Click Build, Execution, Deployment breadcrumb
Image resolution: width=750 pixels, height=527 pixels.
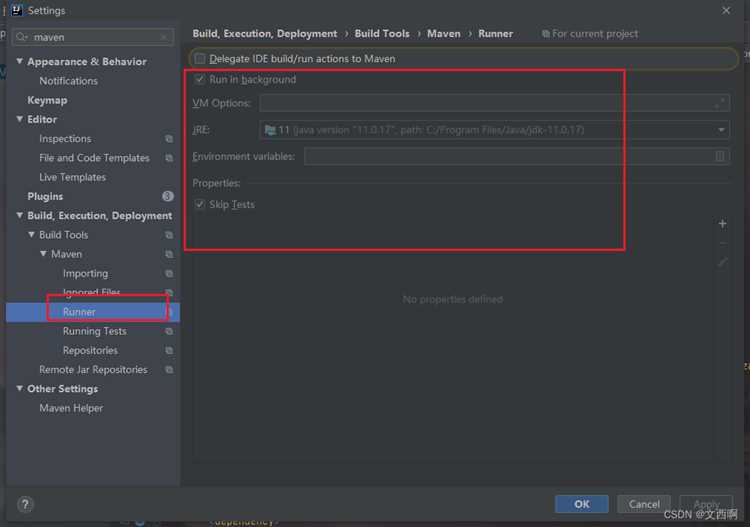[265, 34]
